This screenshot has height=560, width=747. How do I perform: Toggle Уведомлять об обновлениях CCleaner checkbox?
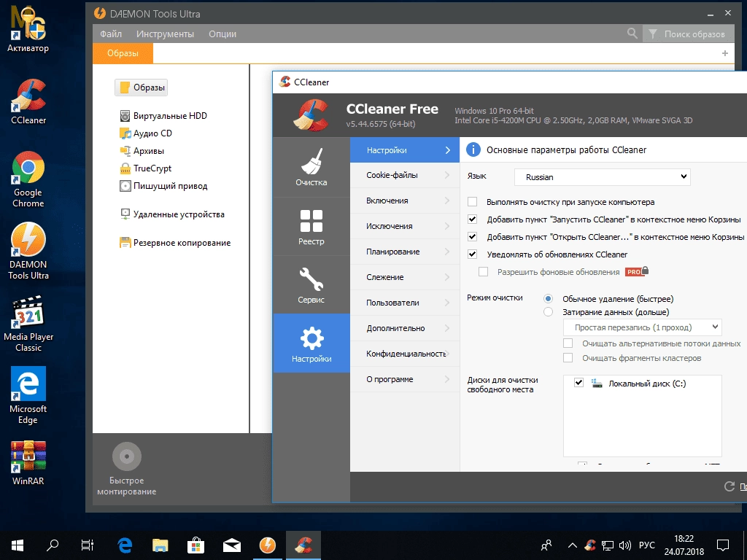click(x=472, y=254)
